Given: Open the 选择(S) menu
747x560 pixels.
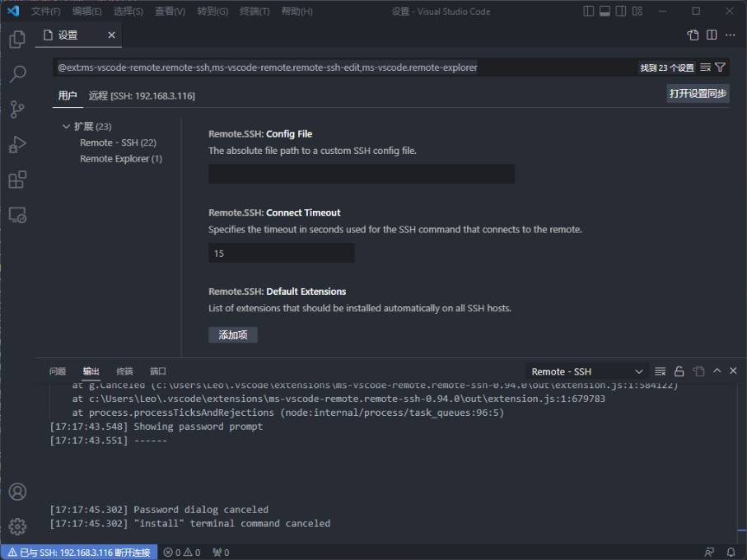Looking at the screenshot, I should pyautogui.click(x=128, y=12).
